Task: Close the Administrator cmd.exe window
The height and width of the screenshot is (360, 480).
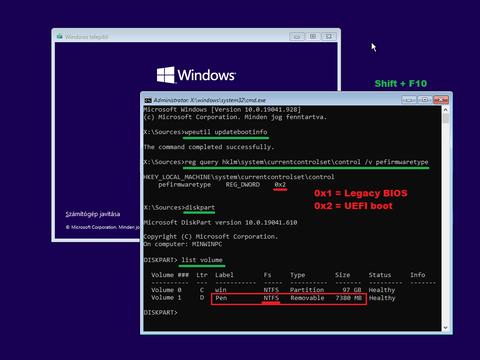Action: (x=441, y=100)
